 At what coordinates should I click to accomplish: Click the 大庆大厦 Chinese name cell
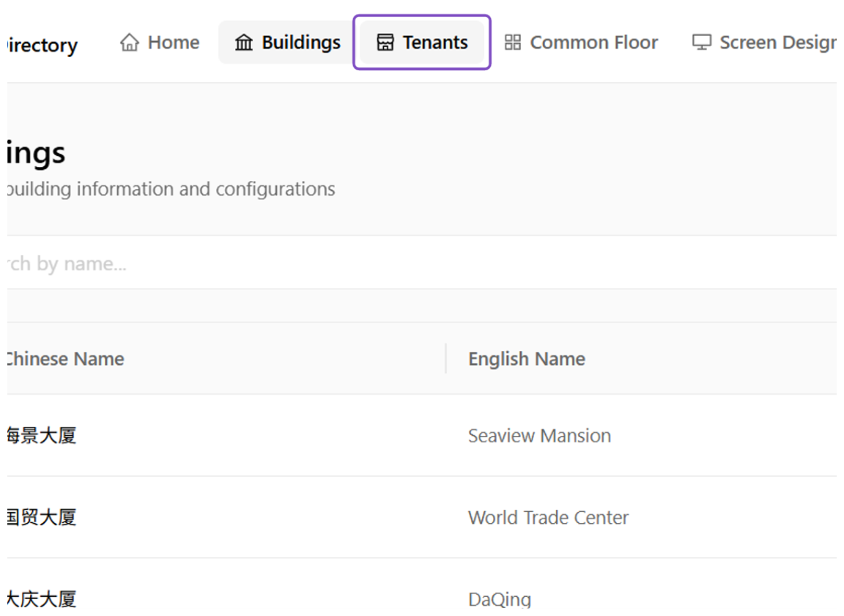coord(42,598)
